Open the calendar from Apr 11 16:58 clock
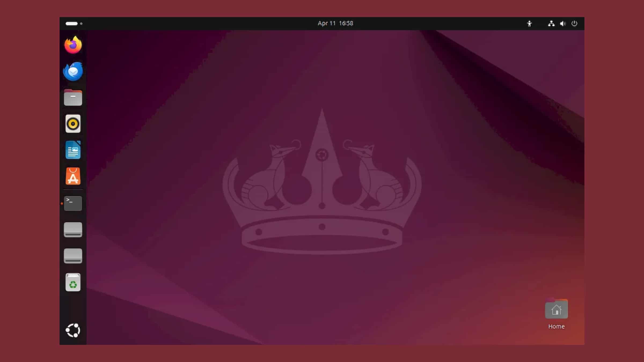The image size is (644, 362). coord(335,23)
